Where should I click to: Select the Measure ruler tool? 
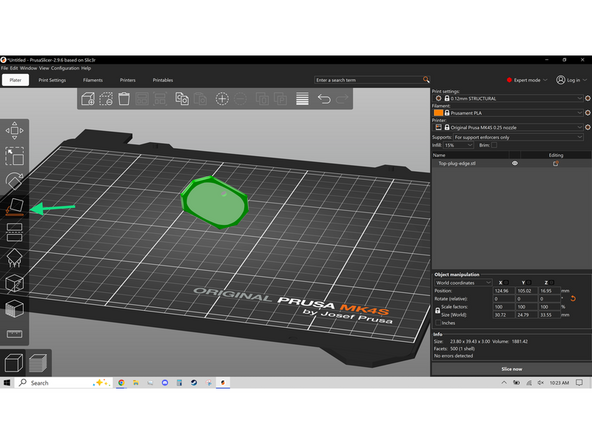(x=14, y=334)
